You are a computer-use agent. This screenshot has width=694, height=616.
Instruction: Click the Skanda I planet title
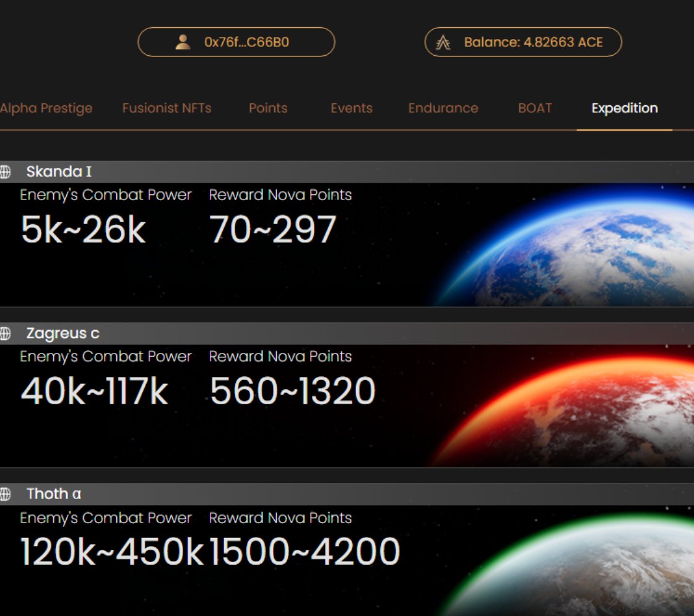pyautogui.click(x=59, y=171)
